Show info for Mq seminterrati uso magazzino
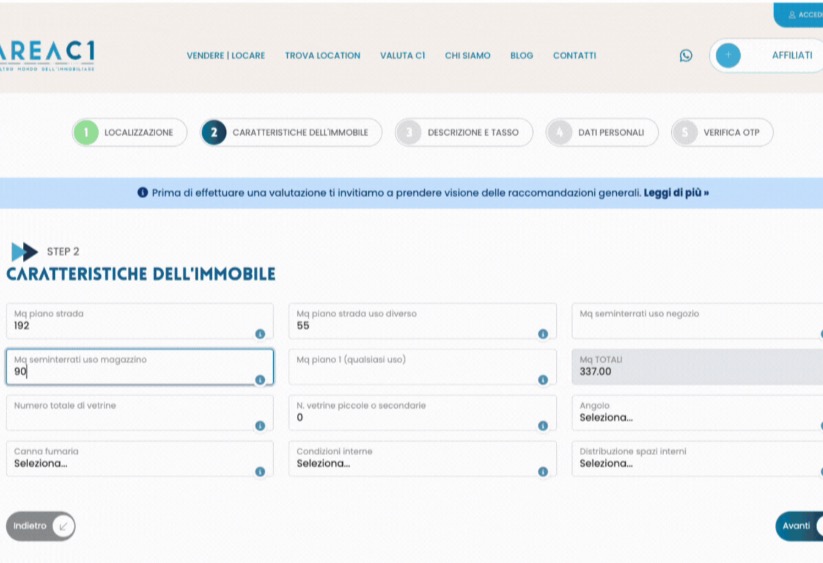Image resolution: width=823 pixels, height=563 pixels. point(260,379)
